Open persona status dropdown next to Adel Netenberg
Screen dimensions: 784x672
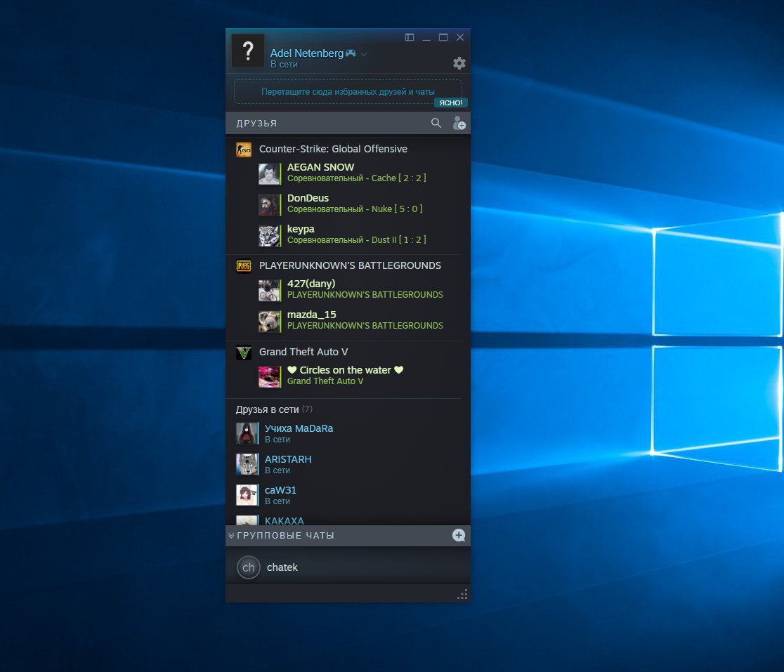pyautogui.click(x=363, y=54)
